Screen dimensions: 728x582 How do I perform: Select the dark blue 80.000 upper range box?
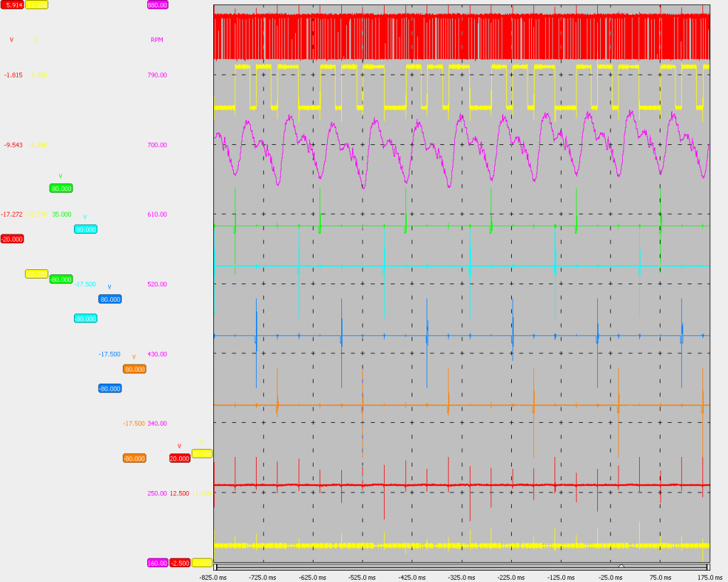click(x=110, y=299)
